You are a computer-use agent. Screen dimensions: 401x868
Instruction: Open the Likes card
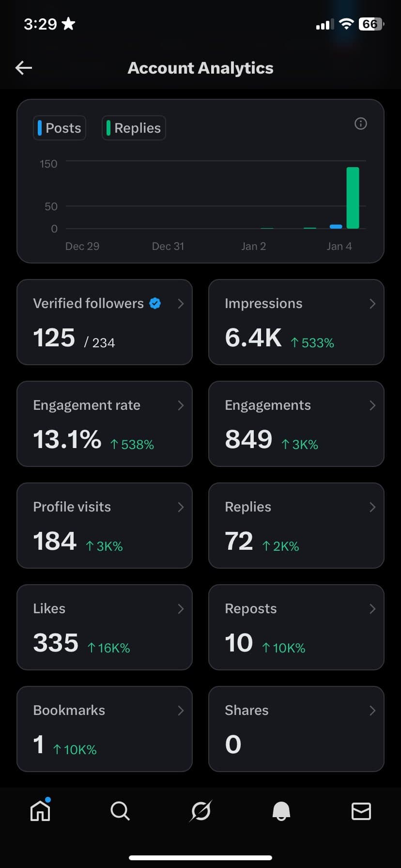coord(105,627)
